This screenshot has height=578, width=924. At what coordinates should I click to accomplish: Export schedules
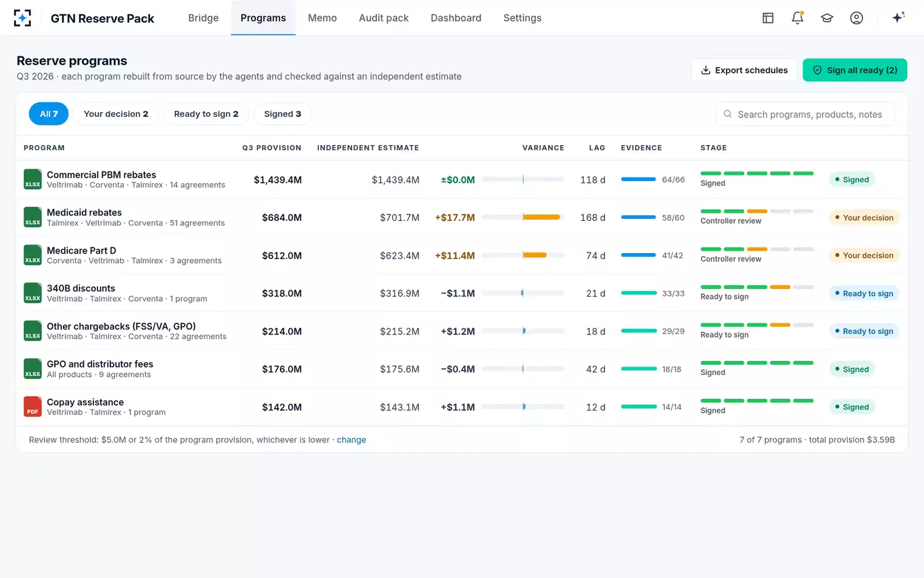point(744,70)
